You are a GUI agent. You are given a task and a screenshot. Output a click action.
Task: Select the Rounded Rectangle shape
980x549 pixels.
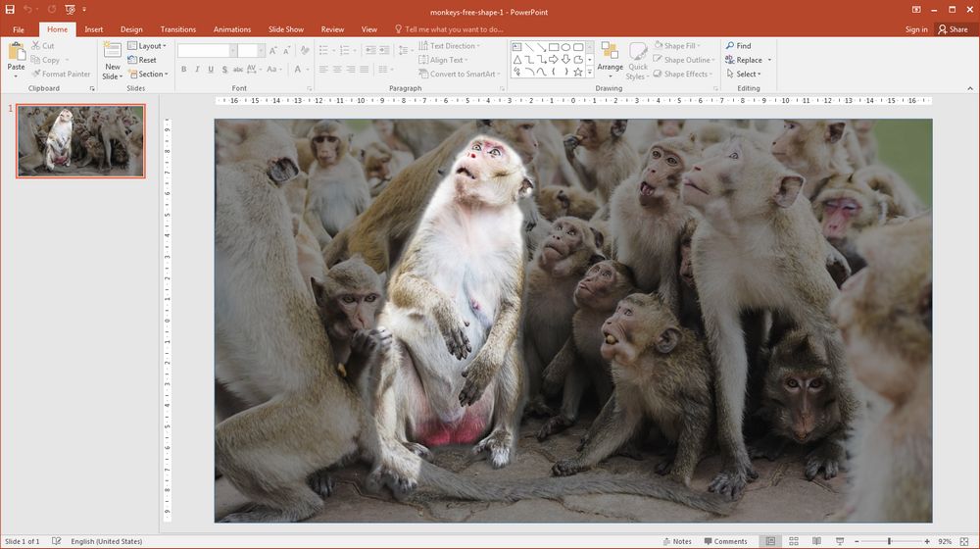(578, 47)
